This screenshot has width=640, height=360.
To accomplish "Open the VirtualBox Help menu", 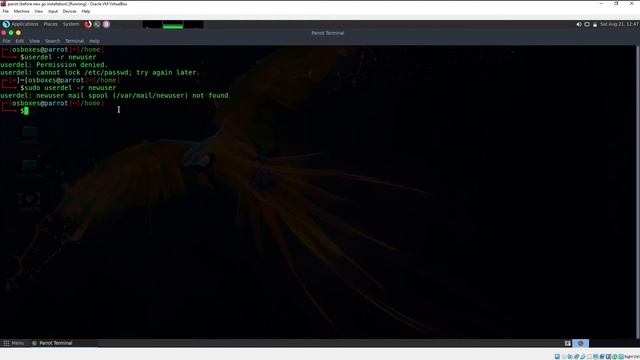I will [x=86, y=11].
